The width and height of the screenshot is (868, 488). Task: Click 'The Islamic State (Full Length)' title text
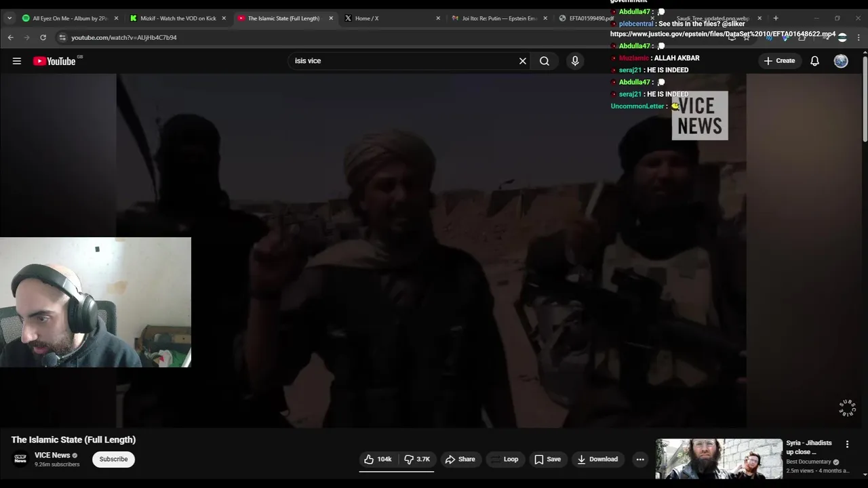73,440
